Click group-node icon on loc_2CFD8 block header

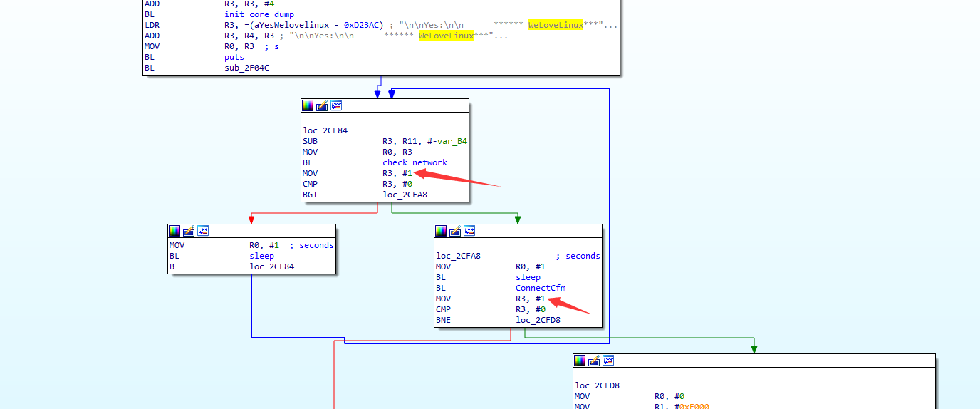tap(609, 361)
